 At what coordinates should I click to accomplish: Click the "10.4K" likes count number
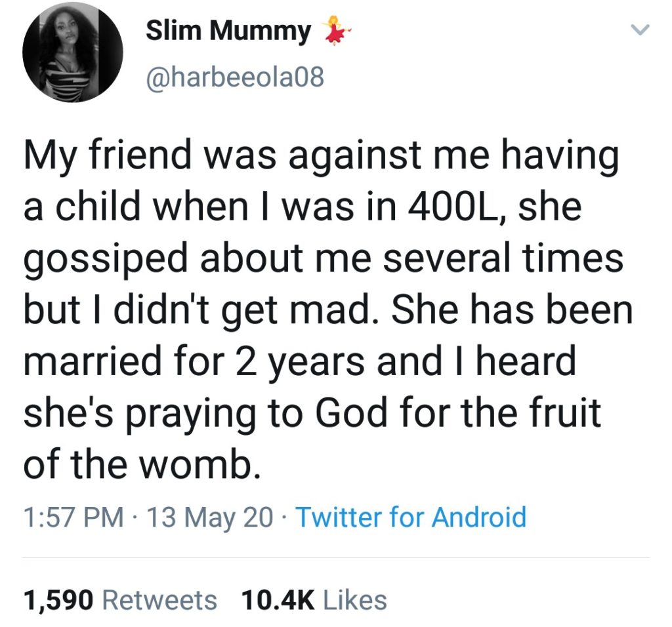pos(278,599)
